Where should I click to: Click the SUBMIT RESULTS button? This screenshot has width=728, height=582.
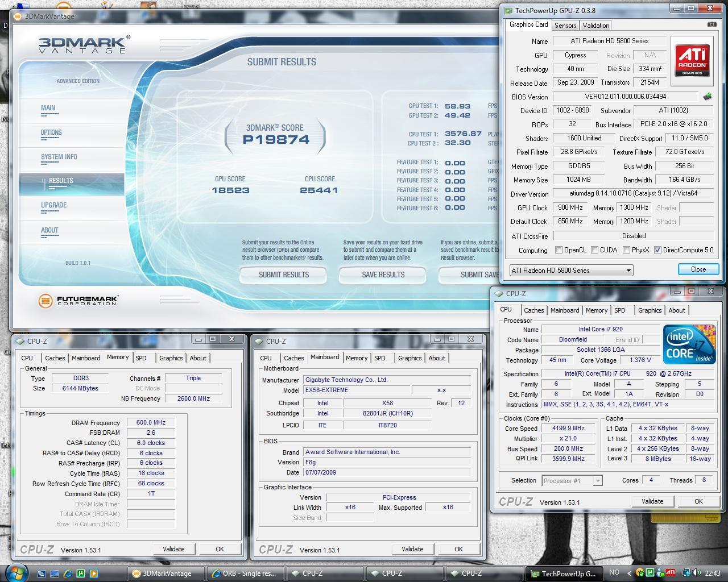pyautogui.click(x=283, y=275)
